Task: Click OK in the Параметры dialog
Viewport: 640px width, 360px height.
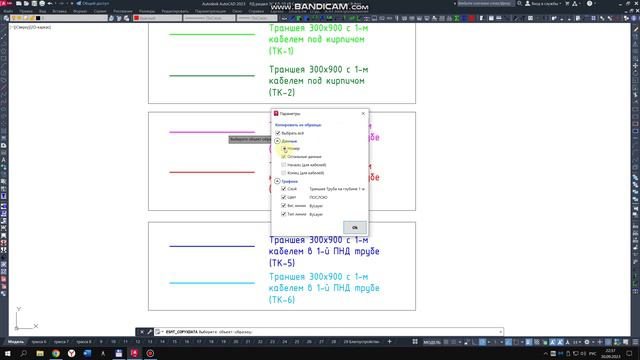Action: [x=354, y=227]
